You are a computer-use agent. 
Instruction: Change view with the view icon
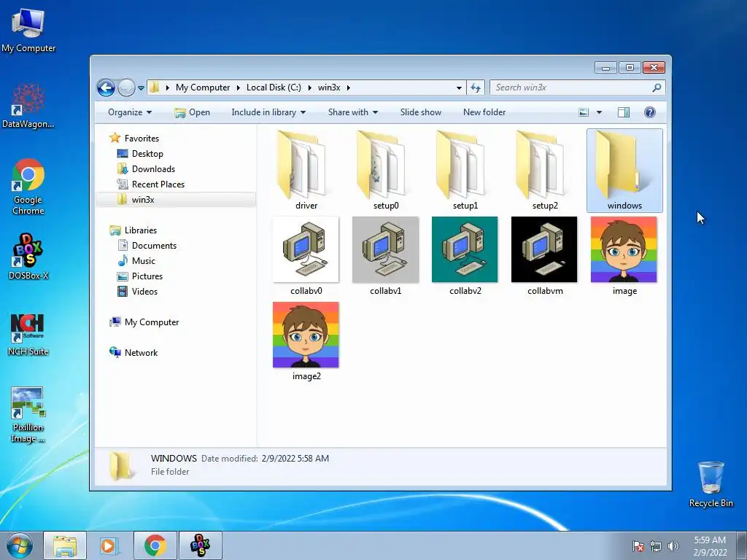tap(584, 112)
